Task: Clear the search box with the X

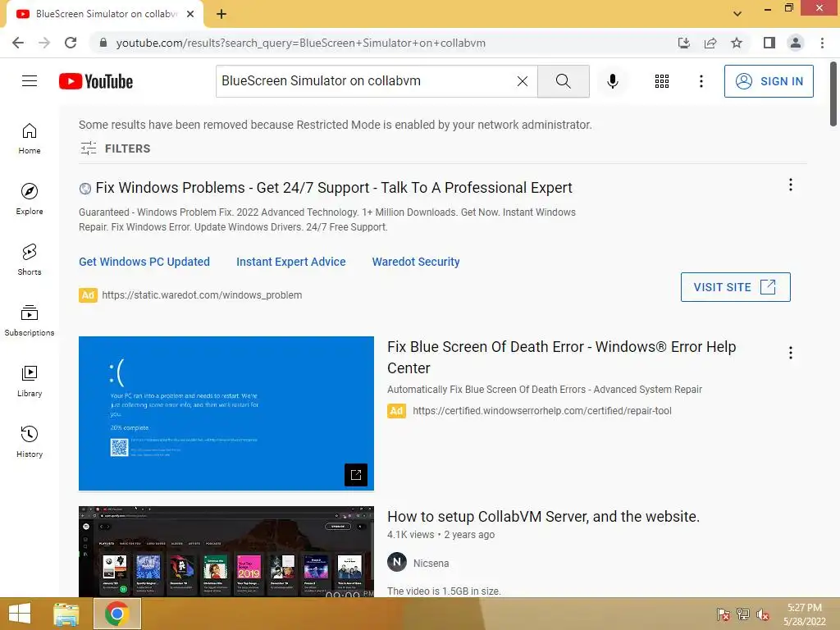Action: [x=523, y=81]
